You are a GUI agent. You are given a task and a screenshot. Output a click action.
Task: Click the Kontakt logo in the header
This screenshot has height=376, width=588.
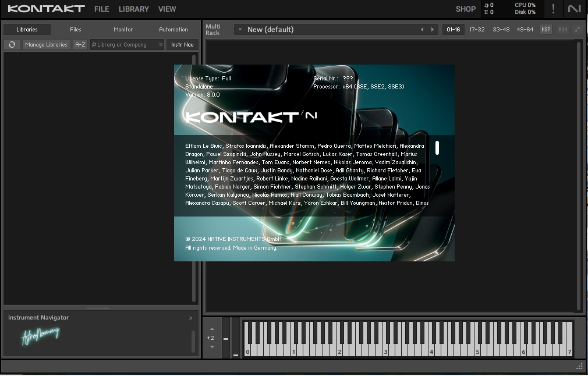pyautogui.click(x=47, y=9)
